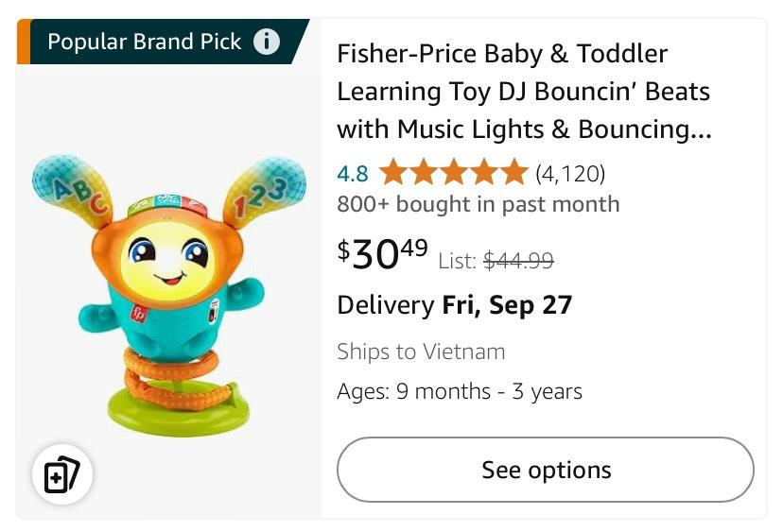Click the Ages: 9 months - 3 years line
This screenshot has width=783, height=532.
point(460,391)
